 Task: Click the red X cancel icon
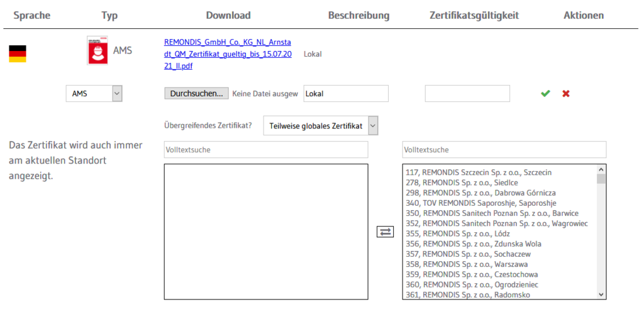[566, 94]
